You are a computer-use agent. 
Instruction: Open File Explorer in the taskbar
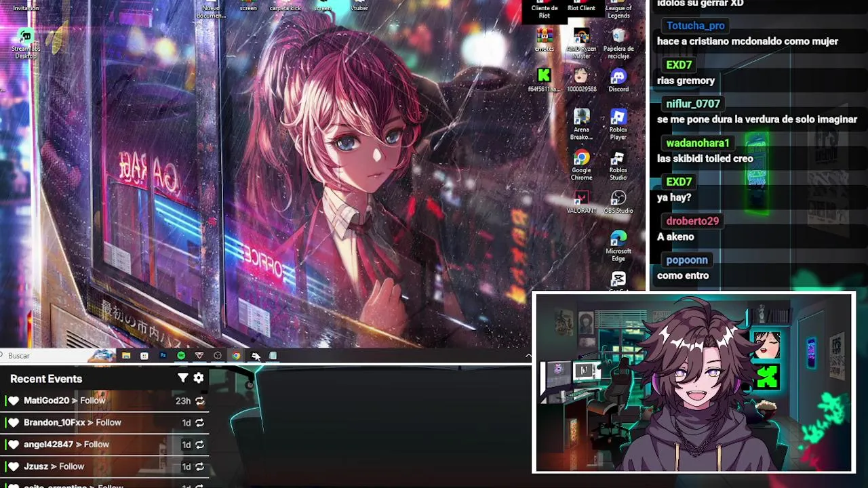coord(126,355)
